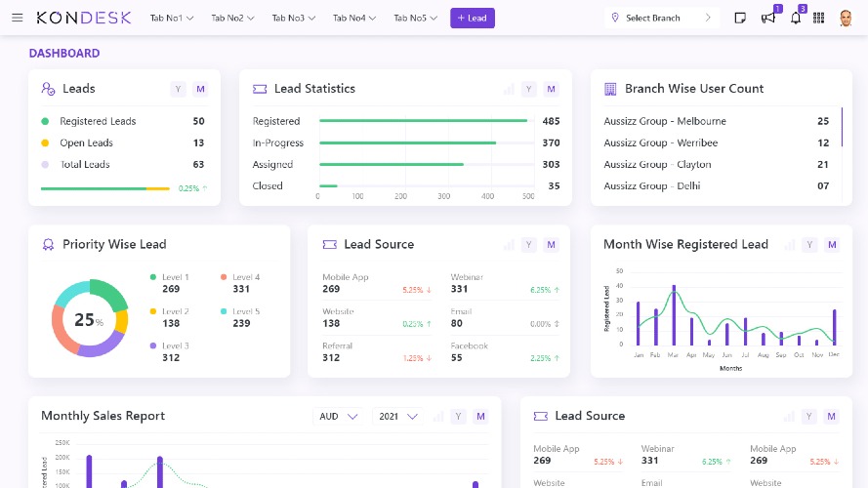Open the Select Branch selector
This screenshot has height=488, width=868.
coord(662,18)
